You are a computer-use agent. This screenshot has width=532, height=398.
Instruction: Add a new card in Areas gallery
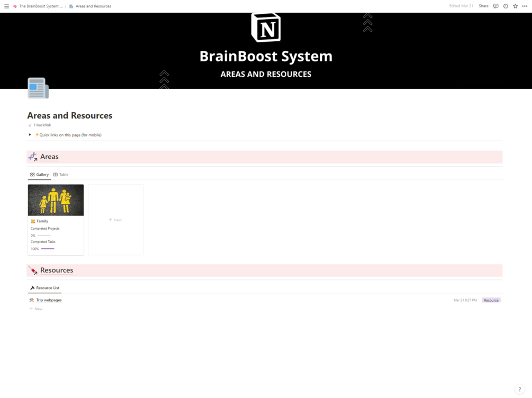(116, 220)
